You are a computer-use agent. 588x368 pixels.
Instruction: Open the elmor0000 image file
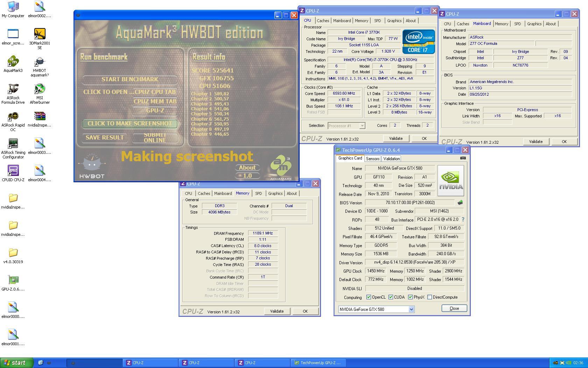[13, 310]
